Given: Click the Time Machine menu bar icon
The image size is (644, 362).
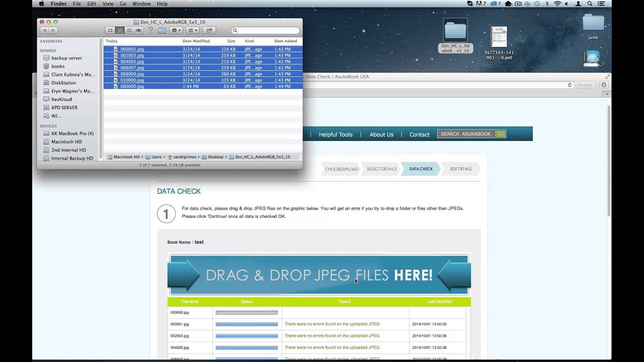Looking at the screenshot, I should click(537, 4).
